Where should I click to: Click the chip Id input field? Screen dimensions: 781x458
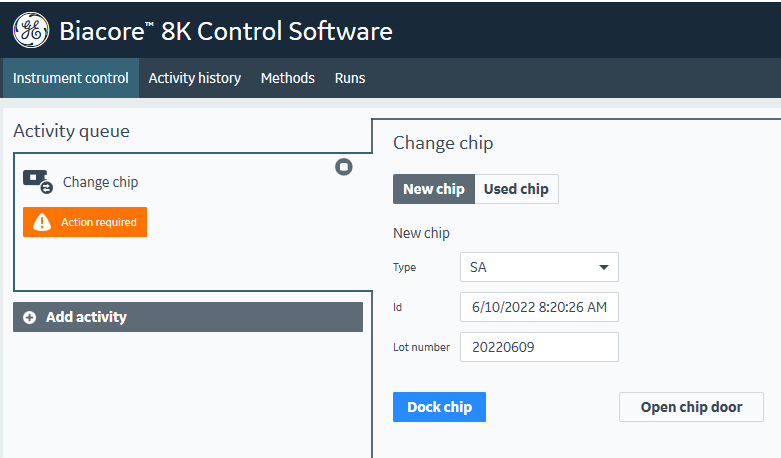(x=539, y=307)
